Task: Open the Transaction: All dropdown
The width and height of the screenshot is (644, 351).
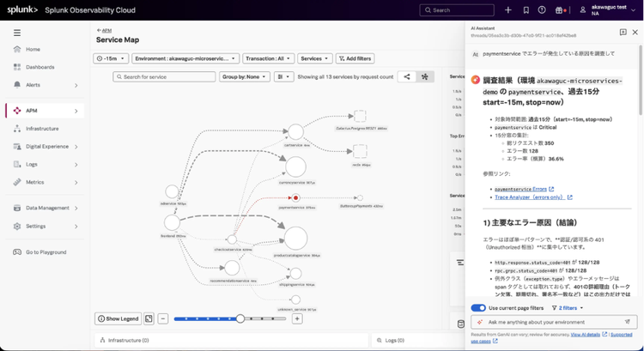Action: click(268, 58)
